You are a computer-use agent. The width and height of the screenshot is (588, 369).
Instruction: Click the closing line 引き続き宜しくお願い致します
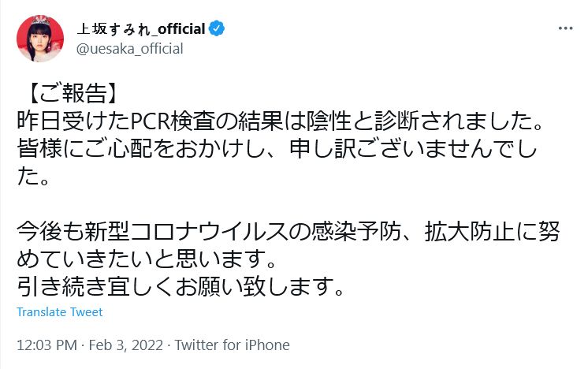click(x=180, y=285)
